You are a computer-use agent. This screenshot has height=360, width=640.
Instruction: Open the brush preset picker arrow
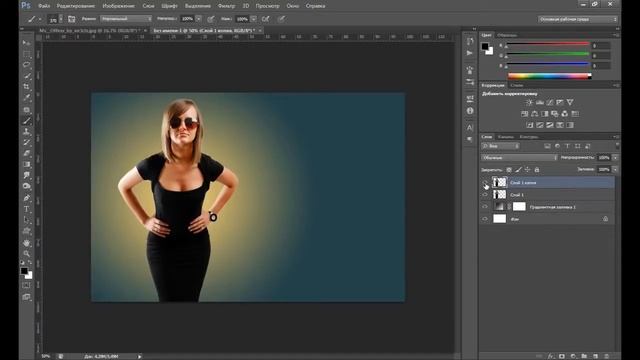pyautogui.click(x=61, y=19)
